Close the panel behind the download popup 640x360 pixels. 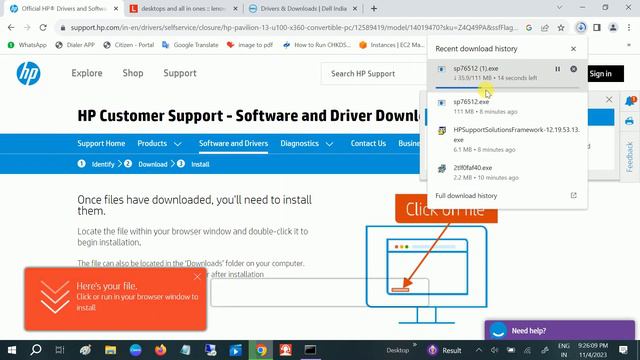click(609, 99)
